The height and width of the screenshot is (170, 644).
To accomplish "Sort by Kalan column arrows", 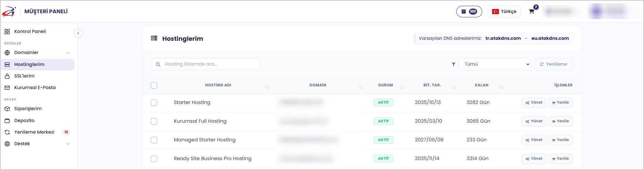I will (x=502, y=87).
